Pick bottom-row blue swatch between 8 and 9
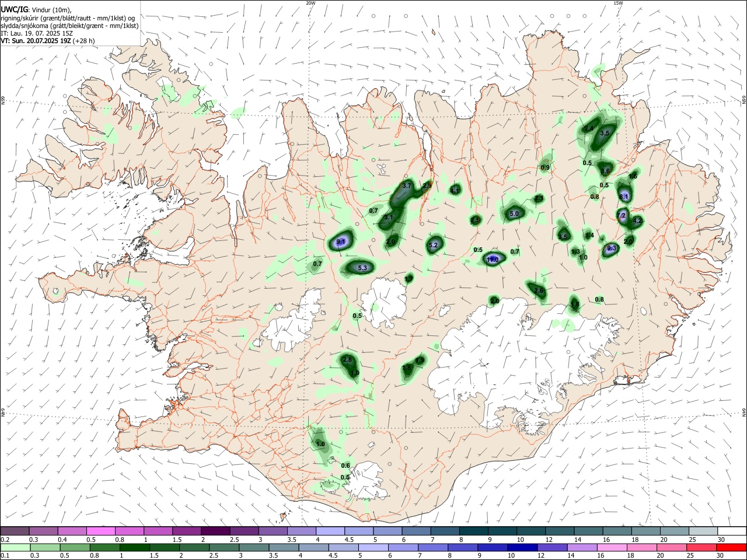747x560 pixels. coord(462,547)
